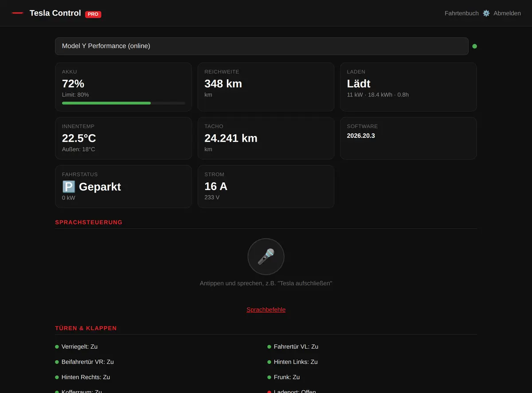532x393 pixels.
Task: Click the green dot next to Verriegelt
Action: click(x=57, y=347)
